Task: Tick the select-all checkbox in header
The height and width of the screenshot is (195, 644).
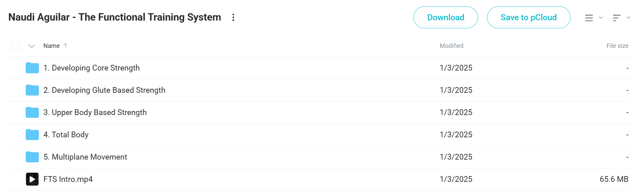Action: click(x=16, y=46)
